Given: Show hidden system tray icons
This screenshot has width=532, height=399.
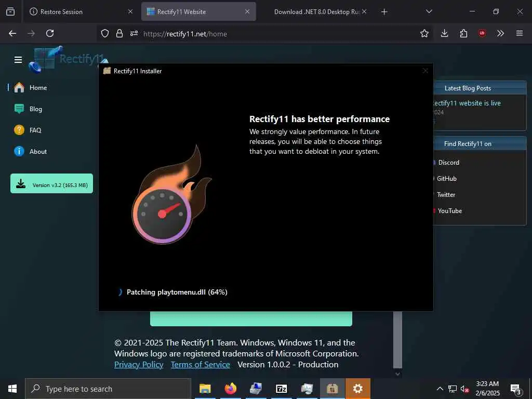Looking at the screenshot, I should (x=440, y=389).
